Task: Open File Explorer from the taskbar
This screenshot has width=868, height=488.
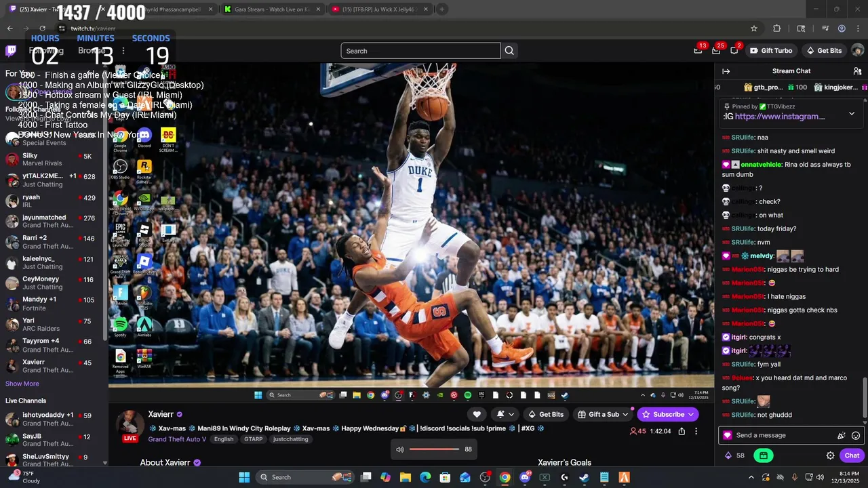Action: point(406,477)
